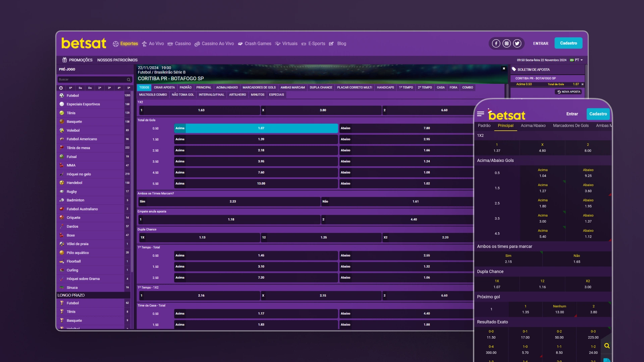Switch to the Handicaps tab

pyautogui.click(x=385, y=87)
